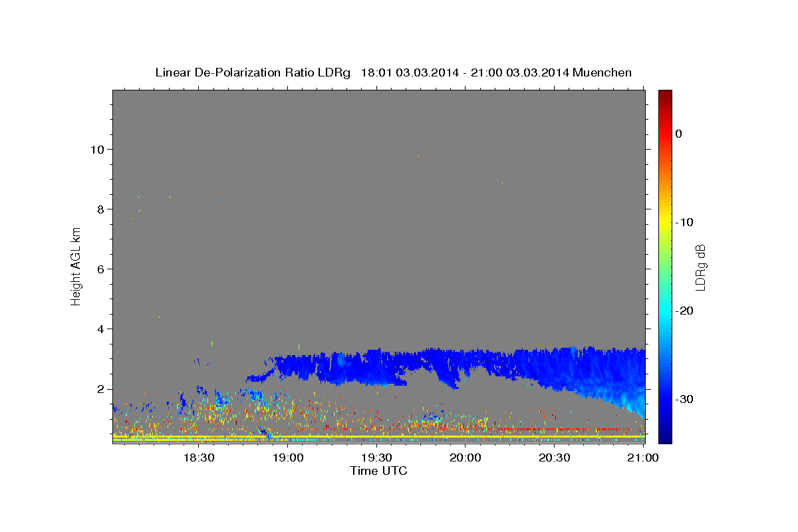The image size is (798, 532).
Task: Click the colorbar value -20
Action: [x=685, y=311]
